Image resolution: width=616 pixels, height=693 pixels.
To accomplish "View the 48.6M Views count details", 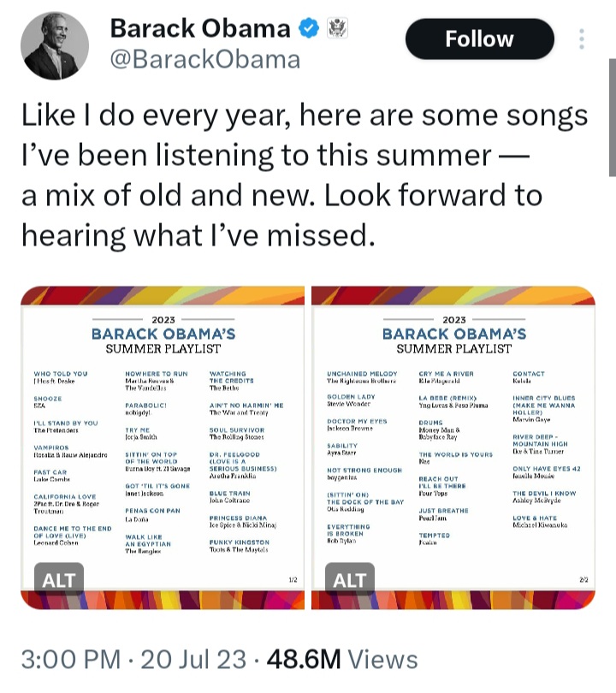I will pyautogui.click(x=342, y=659).
